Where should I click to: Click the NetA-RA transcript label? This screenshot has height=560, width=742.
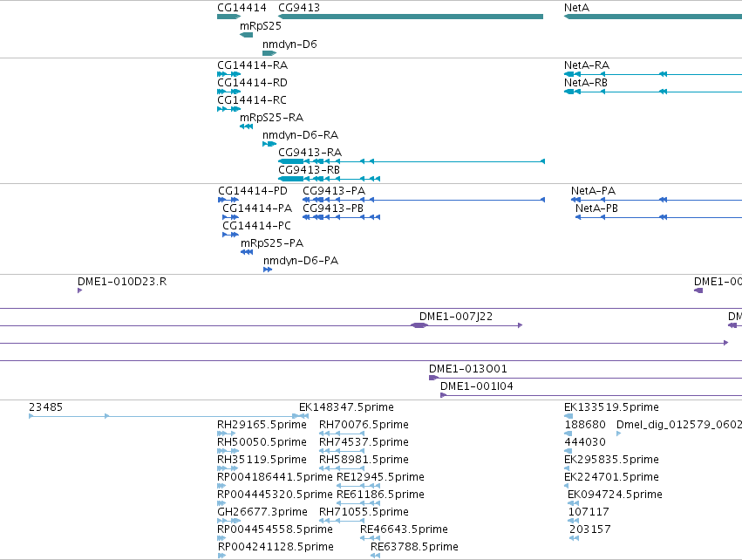[x=587, y=65]
